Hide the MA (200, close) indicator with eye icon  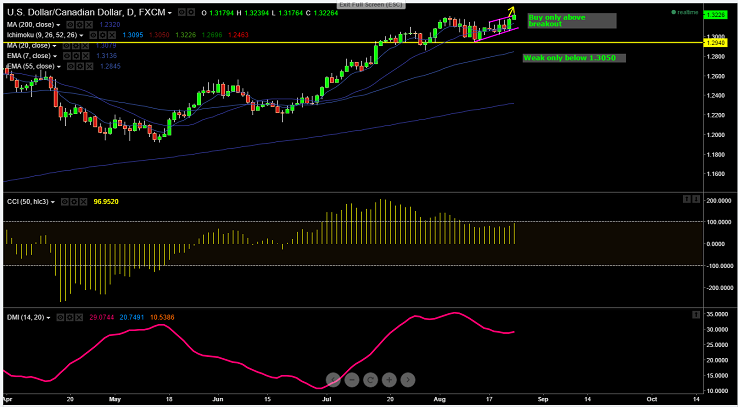click(x=69, y=24)
